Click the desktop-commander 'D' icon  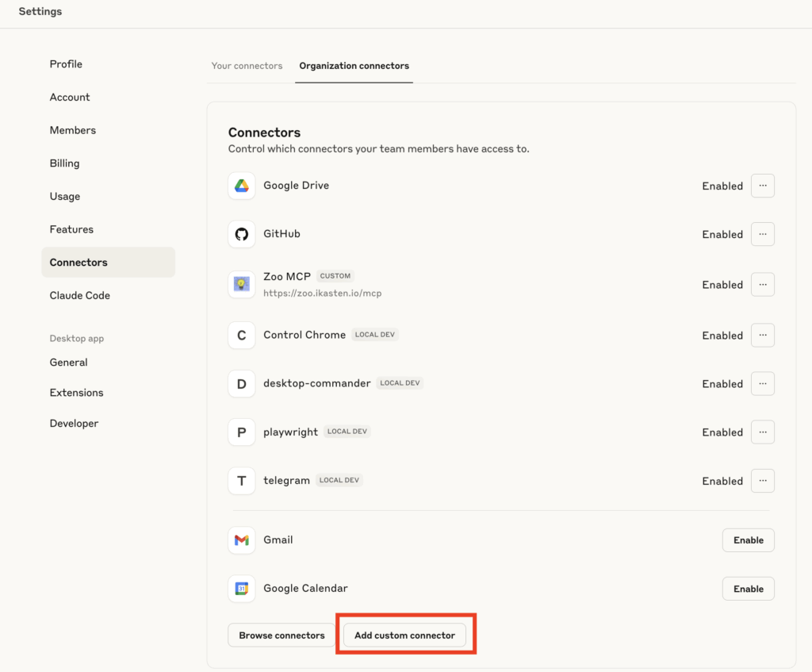tap(242, 384)
